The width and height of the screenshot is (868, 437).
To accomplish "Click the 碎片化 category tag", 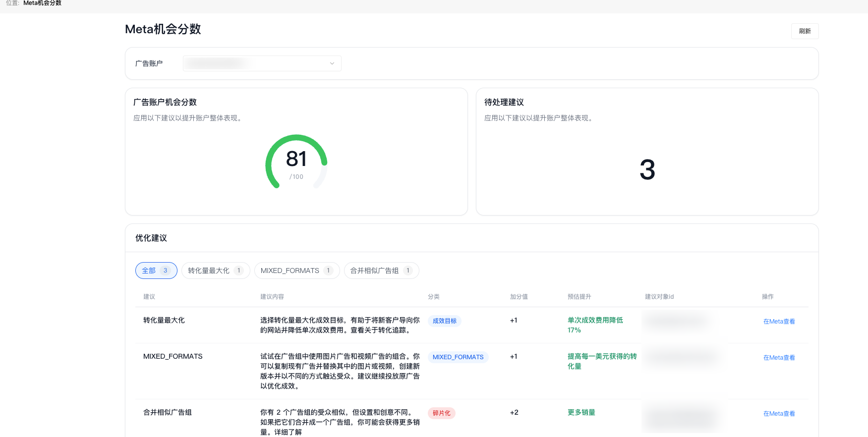I will [x=442, y=413].
